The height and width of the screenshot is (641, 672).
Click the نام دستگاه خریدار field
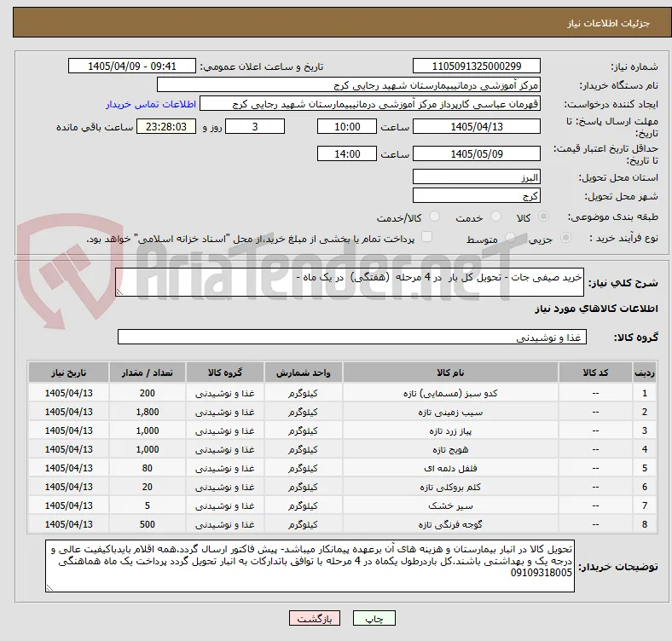pos(349,85)
